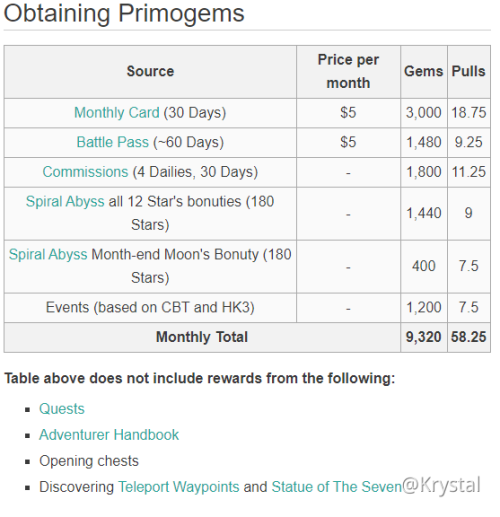Click the Commissions link
The width and height of the screenshot is (500, 517).
[85, 172]
